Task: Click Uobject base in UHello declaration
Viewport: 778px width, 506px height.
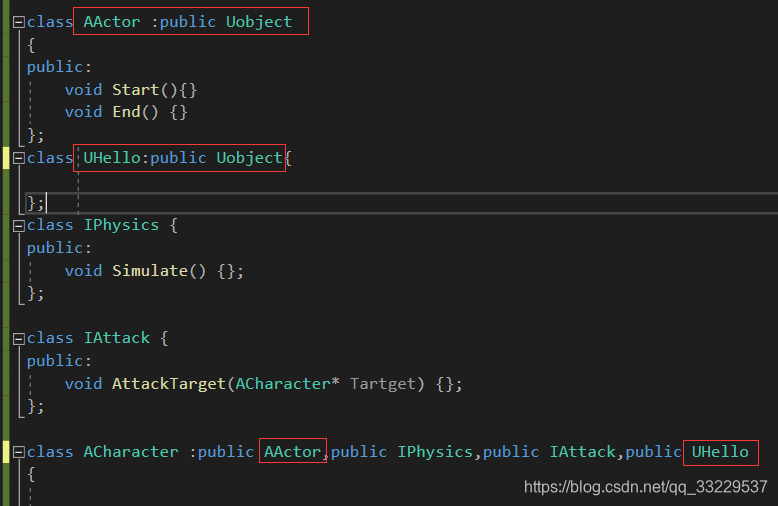Action: 250,158
